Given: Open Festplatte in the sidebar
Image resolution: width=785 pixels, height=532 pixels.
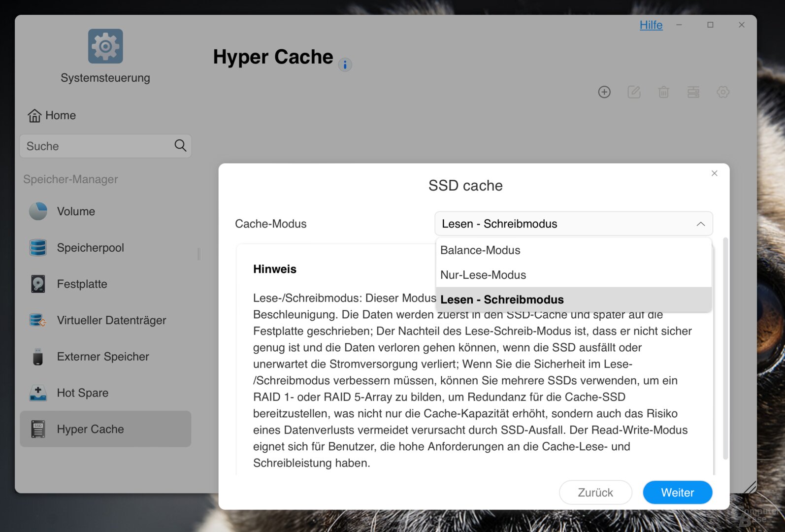Looking at the screenshot, I should 82,284.
